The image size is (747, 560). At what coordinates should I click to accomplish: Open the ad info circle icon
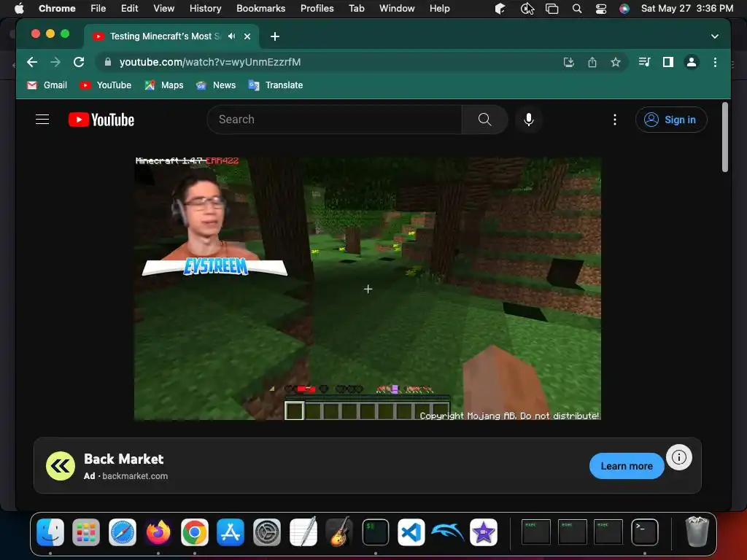679,457
